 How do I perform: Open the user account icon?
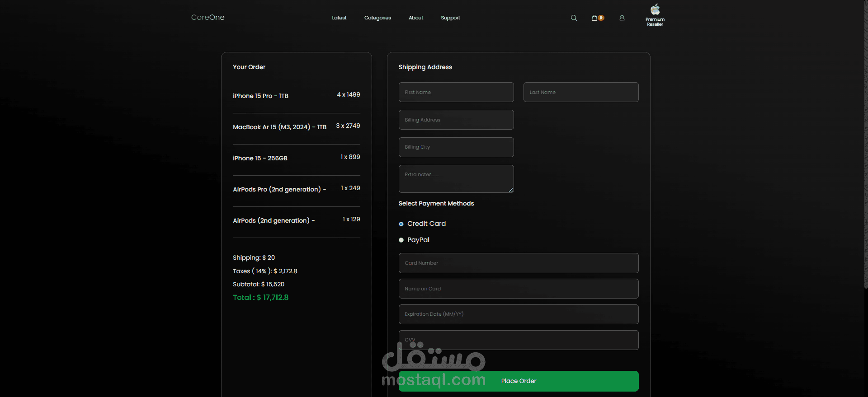point(622,18)
